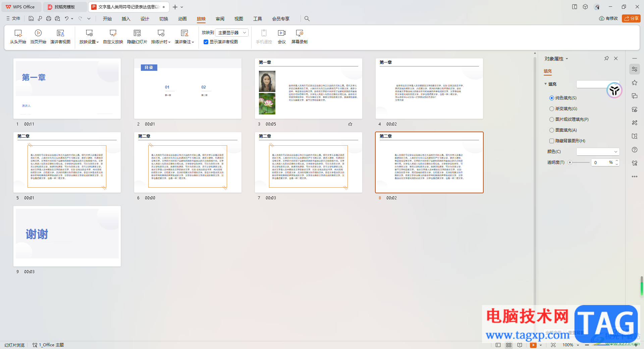
Task: Open rehearse timings (排练计时) dropdown
Action: pos(161,37)
